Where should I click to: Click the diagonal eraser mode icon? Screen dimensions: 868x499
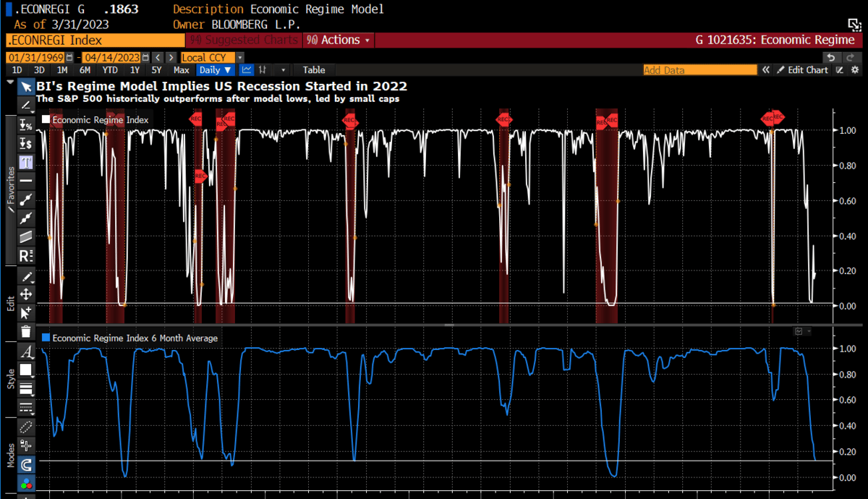pos(26,427)
